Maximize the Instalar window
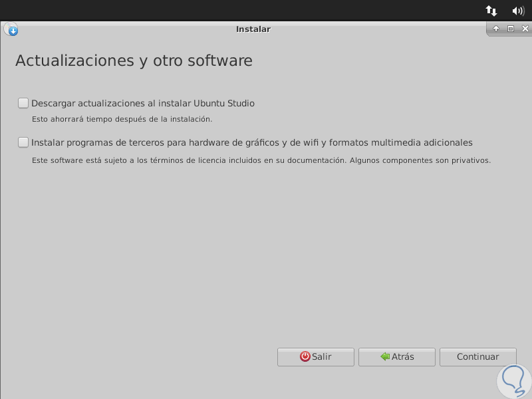The width and height of the screenshot is (532, 399). pos(511,29)
